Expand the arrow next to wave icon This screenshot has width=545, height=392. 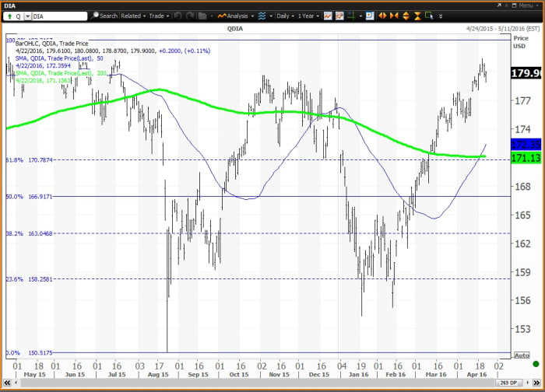[271, 16]
